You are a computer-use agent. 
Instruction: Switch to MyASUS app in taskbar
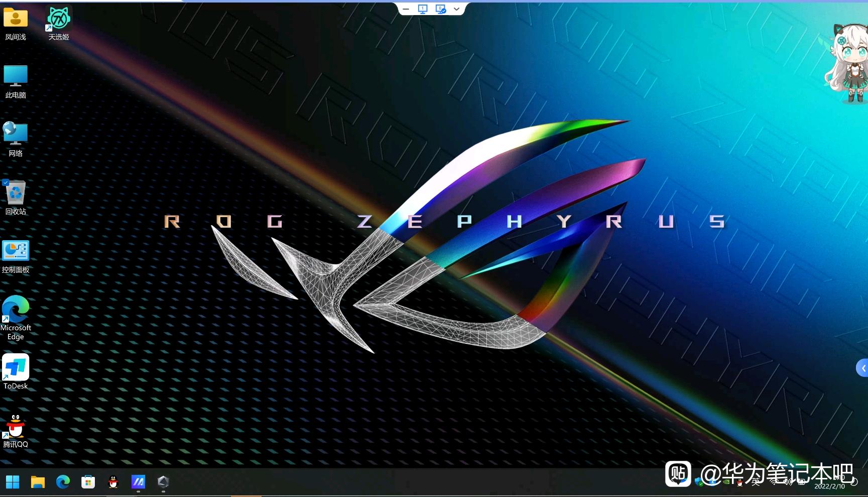click(138, 482)
